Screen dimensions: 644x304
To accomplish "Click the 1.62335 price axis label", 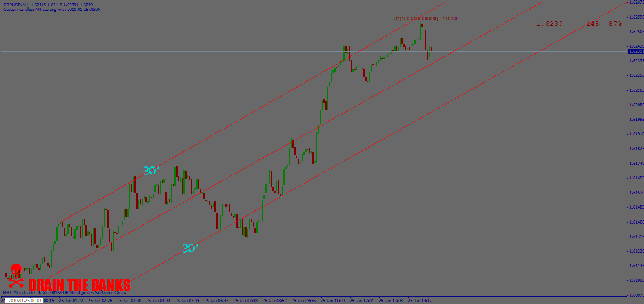I will pos(636,60).
